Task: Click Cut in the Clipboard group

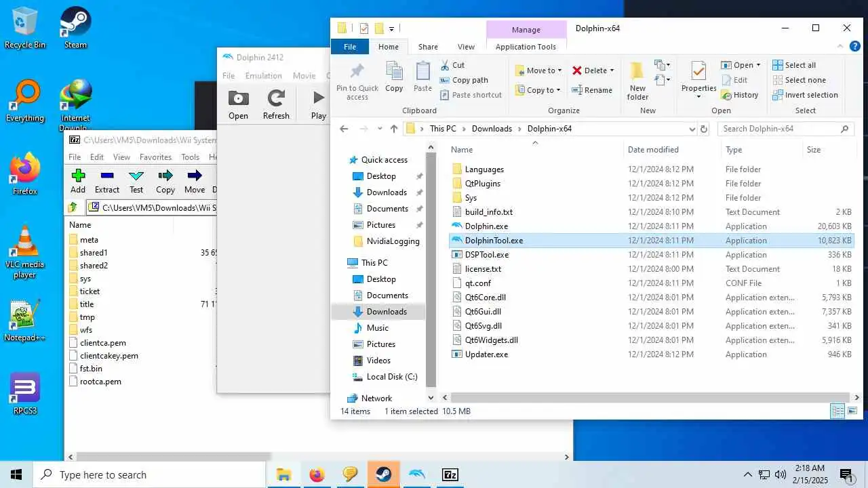Action: (x=452, y=65)
